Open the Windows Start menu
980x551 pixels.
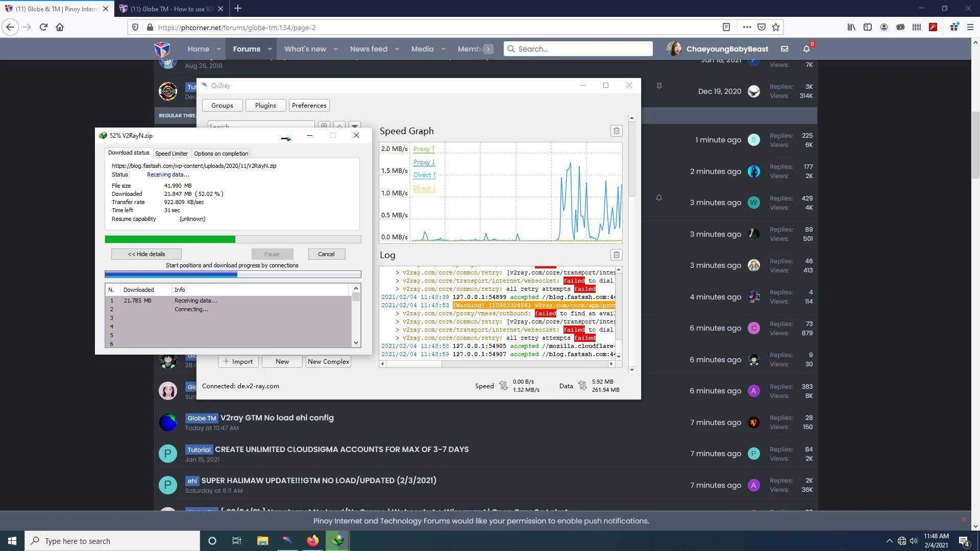[12, 541]
